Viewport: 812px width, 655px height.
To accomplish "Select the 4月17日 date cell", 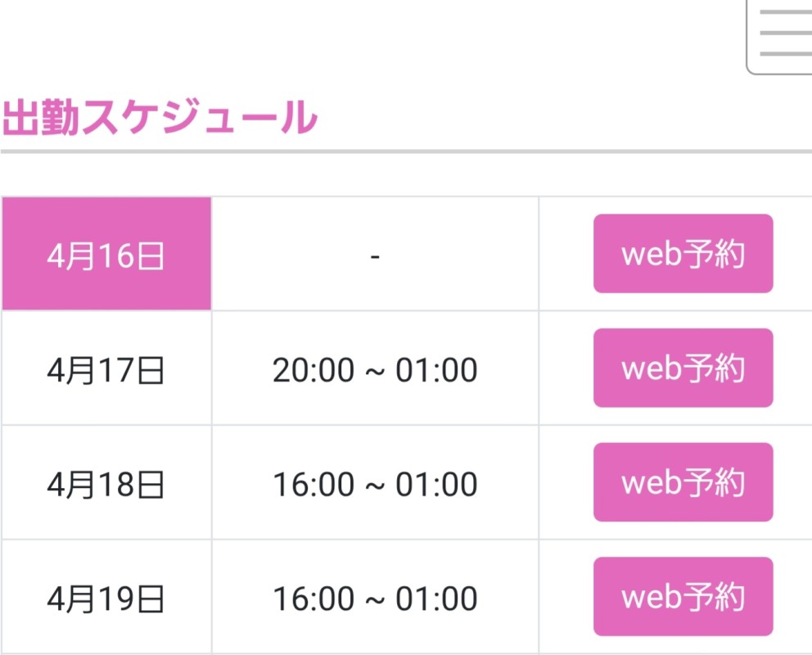I will click(x=106, y=370).
